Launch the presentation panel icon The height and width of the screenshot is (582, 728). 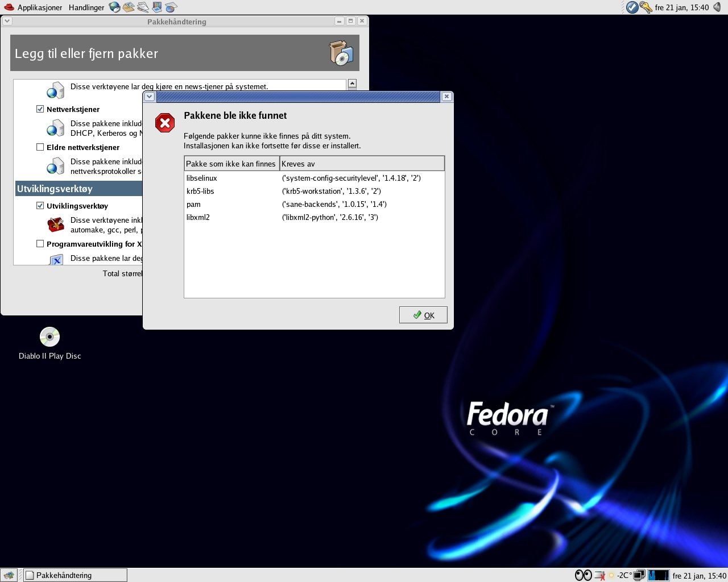coord(157,7)
